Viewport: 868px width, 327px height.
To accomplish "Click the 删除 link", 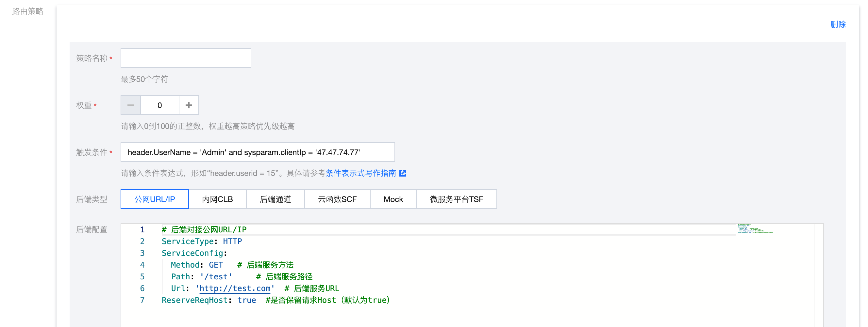I will 838,24.
